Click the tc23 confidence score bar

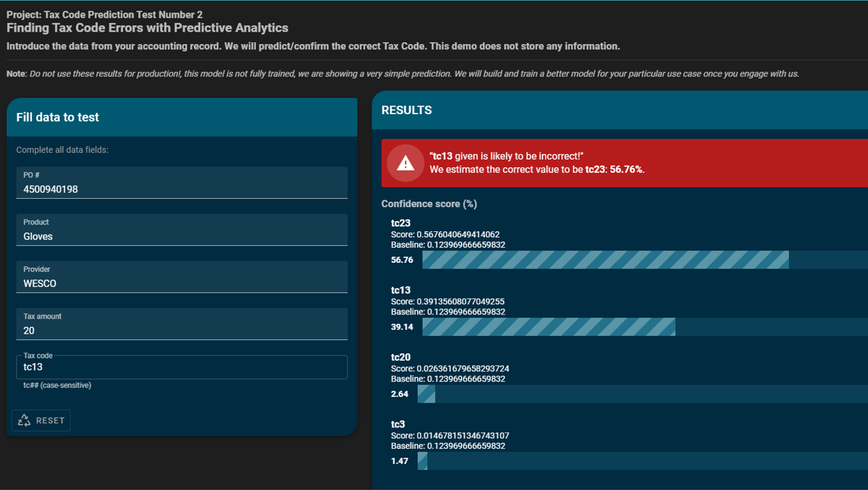[x=605, y=259]
